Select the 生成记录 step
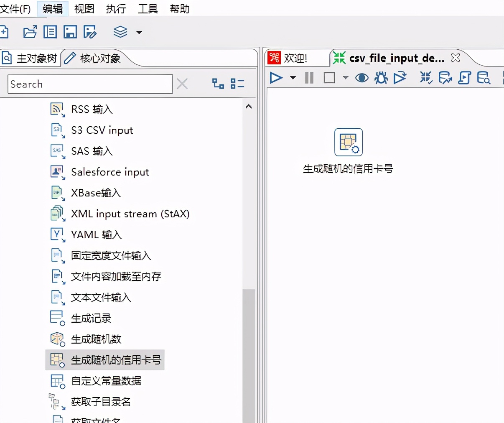 [x=91, y=318]
